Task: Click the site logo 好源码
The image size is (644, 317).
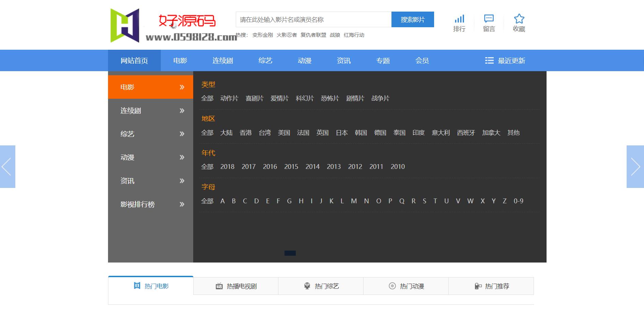Action: click(173, 26)
